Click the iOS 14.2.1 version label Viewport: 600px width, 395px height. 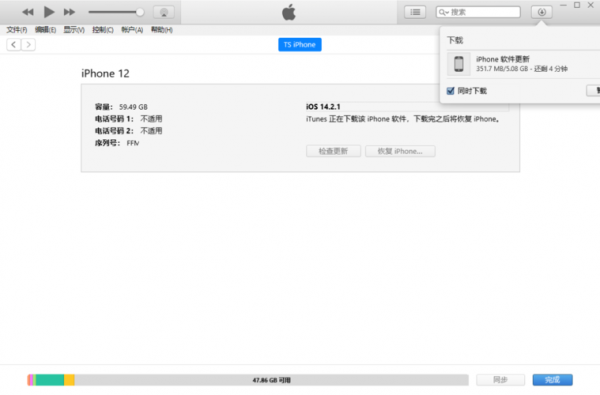pos(323,107)
